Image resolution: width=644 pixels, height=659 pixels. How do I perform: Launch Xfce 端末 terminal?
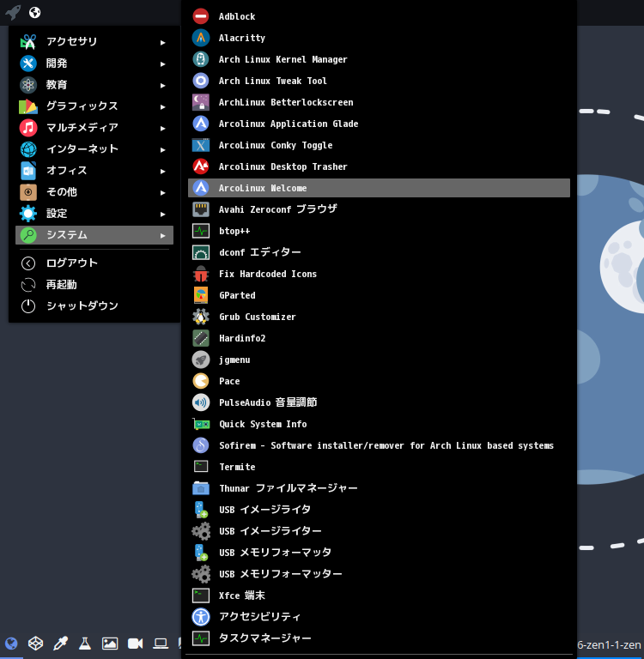[x=241, y=596]
